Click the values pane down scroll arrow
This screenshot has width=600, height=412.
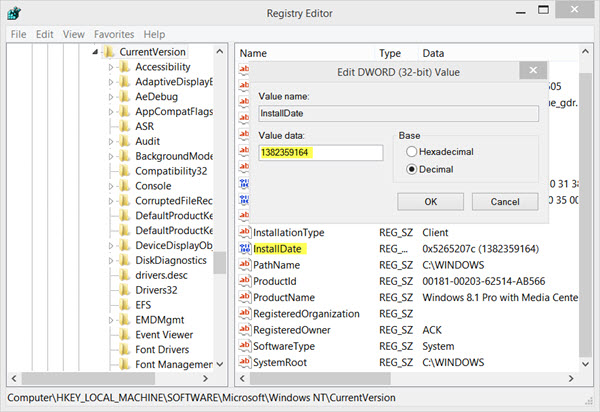pos(585,364)
